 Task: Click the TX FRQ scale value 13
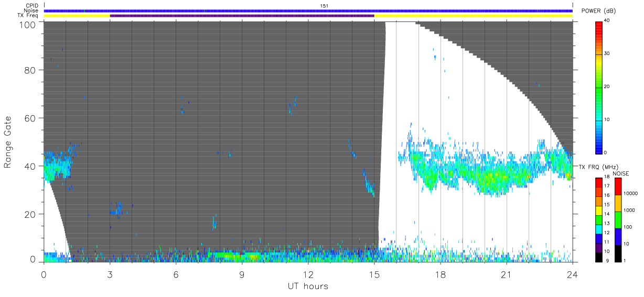pyautogui.click(x=607, y=224)
